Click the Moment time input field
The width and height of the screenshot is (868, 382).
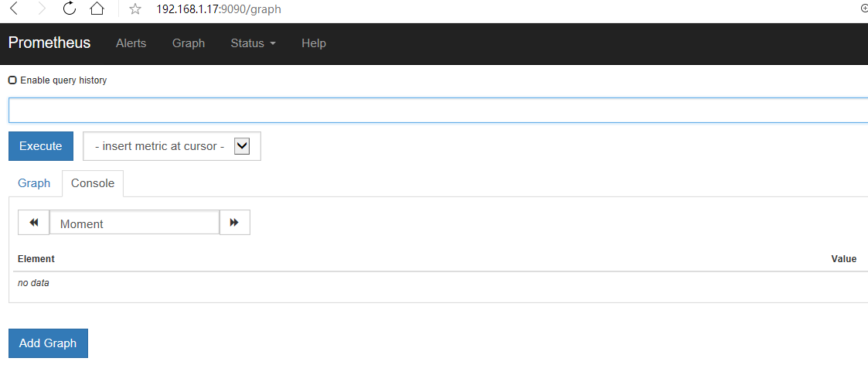134,223
